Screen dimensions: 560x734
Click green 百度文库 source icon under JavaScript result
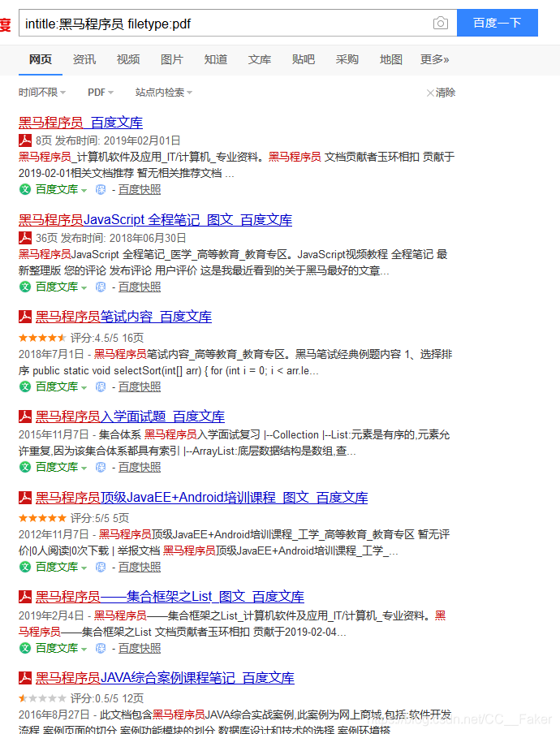[x=25, y=287]
